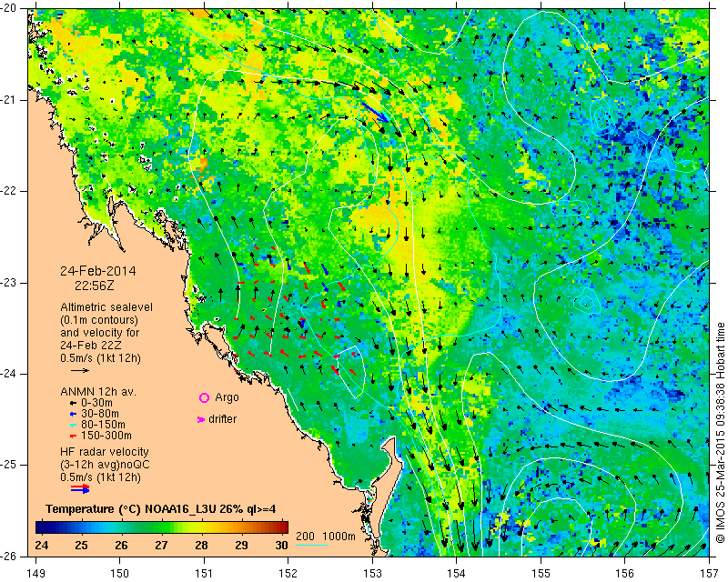728x582 pixels.
Task: Click the longitude axis label "156"
Action: click(x=625, y=574)
